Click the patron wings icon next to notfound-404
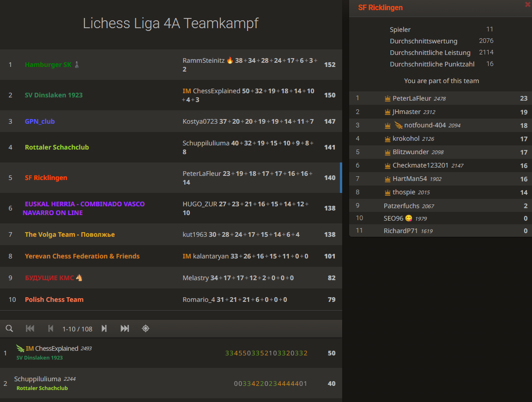532x402 pixels. (398, 125)
